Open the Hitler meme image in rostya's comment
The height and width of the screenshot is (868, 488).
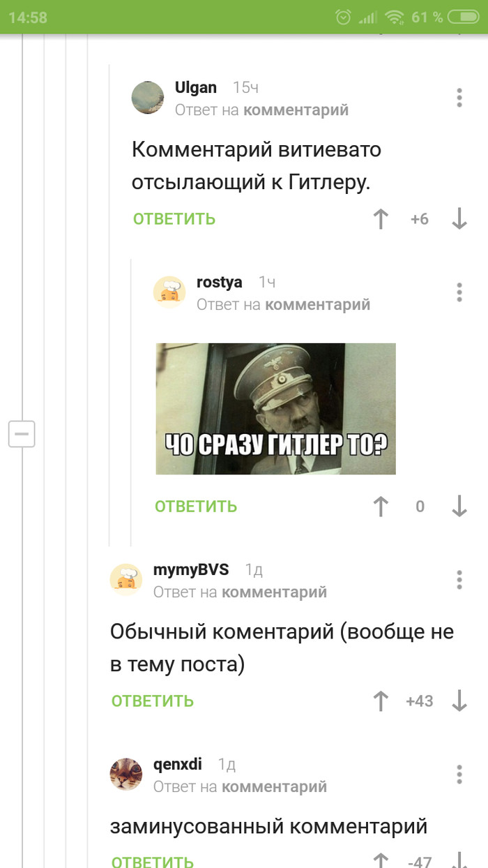pyautogui.click(x=275, y=409)
